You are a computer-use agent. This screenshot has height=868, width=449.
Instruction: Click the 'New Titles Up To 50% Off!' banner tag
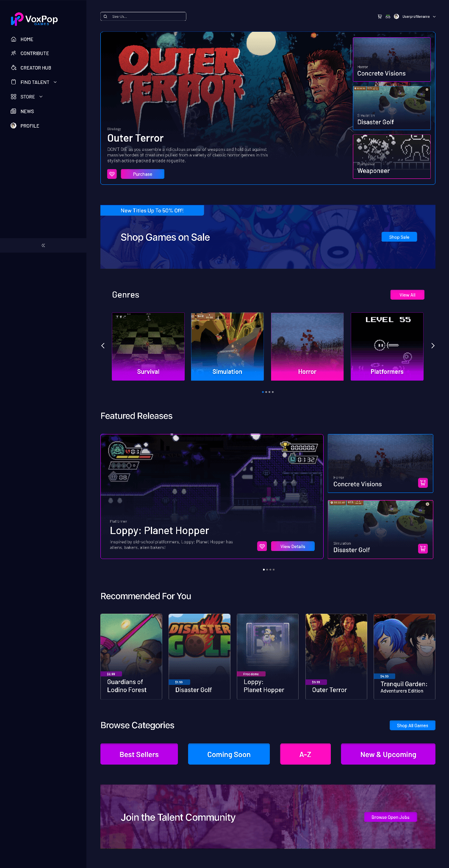pos(152,210)
